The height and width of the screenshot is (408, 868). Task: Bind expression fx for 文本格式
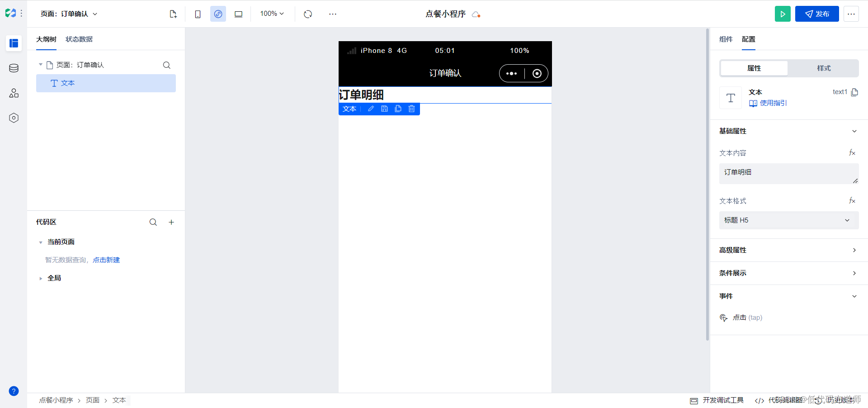(x=852, y=201)
